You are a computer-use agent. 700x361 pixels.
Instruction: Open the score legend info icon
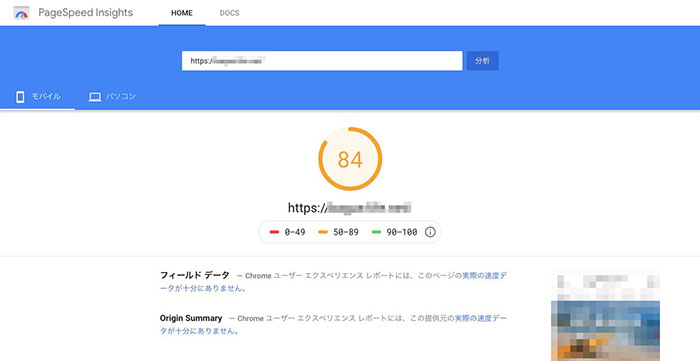430,232
